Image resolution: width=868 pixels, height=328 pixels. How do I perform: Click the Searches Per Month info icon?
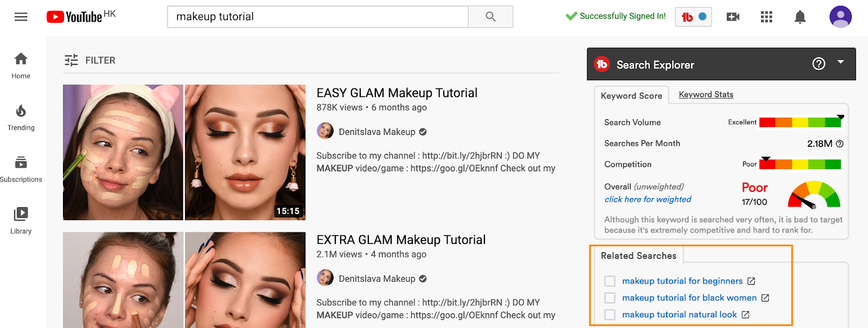[x=840, y=144]
